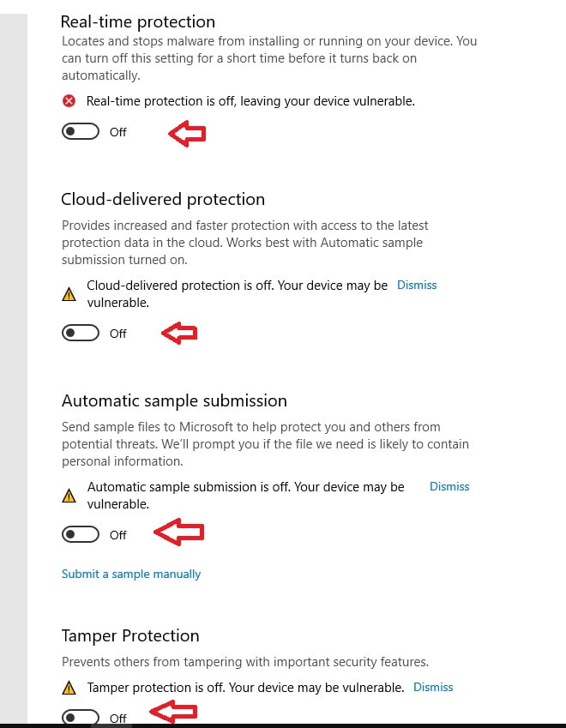Turn on the Real-time protection switch

point(81,132)
